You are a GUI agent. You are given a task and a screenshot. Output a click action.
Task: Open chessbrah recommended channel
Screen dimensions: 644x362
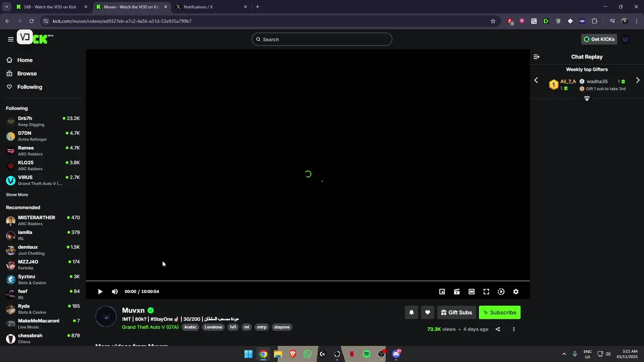pyautogui.click(x=43, y=338)
